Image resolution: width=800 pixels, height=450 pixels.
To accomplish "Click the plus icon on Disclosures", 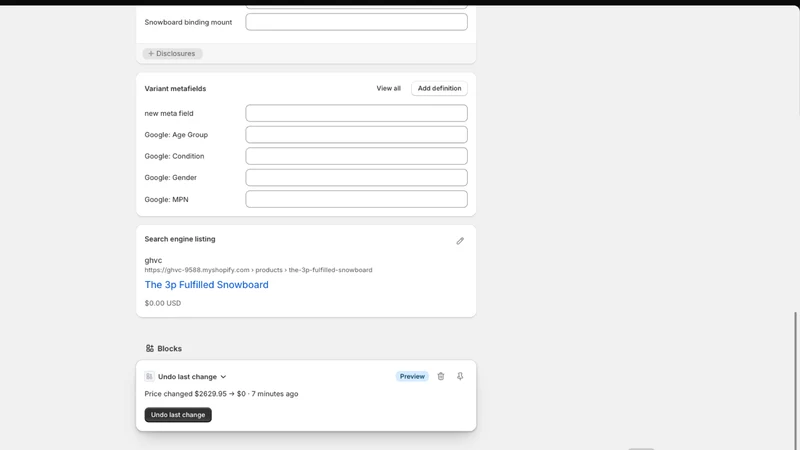I will tap(151, 54).
